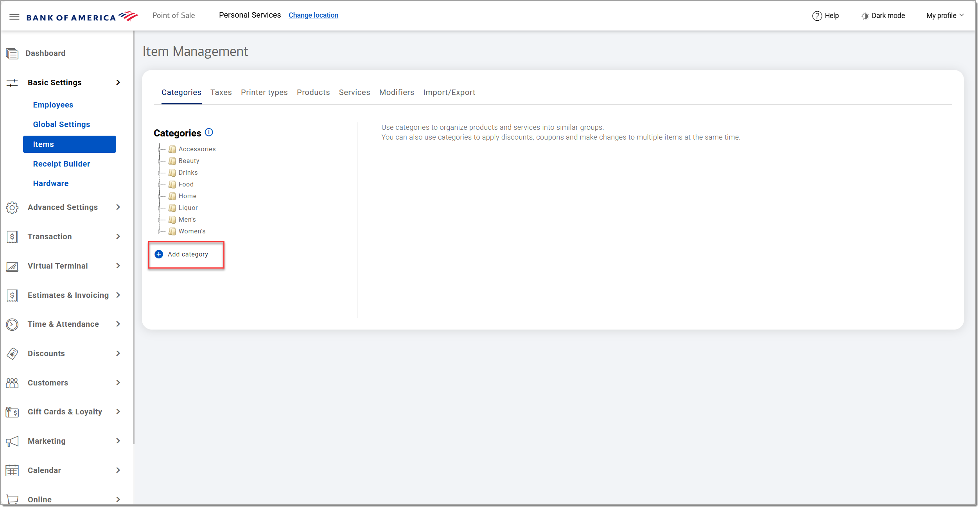Expand the Transaction menu chevron

(118, 237)
